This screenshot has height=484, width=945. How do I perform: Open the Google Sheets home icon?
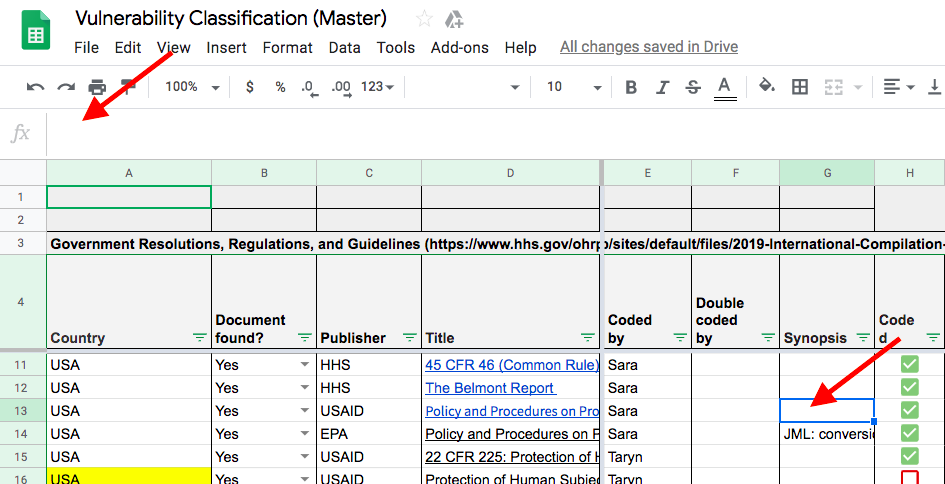point(36,30)
